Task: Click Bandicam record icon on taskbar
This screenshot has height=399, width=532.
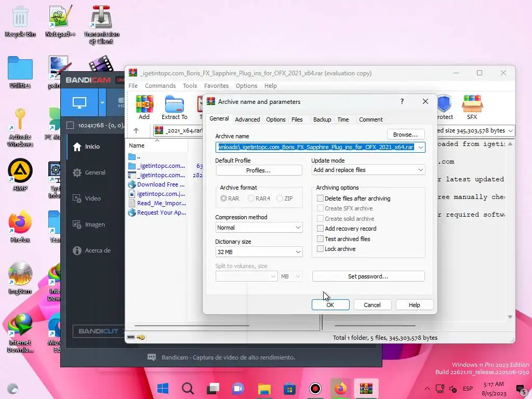Action: point(315,389)
